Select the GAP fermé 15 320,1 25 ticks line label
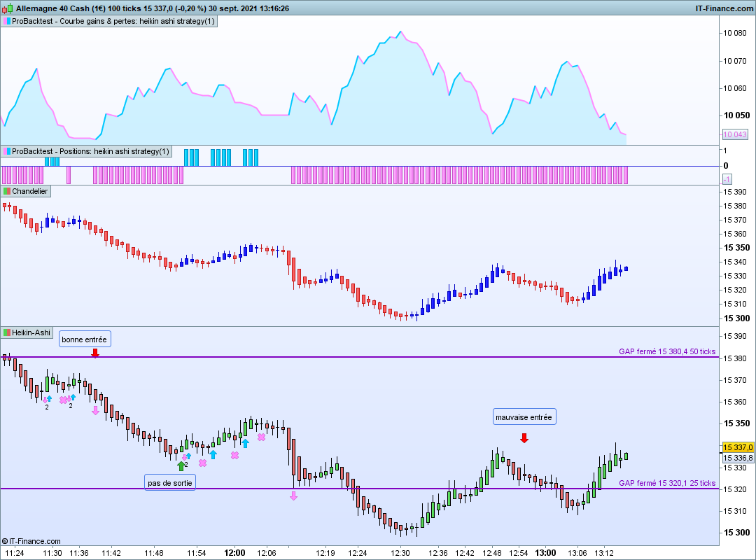Viewport: 756px width, 560px height. pyautogui.click(x=667, y=483)
